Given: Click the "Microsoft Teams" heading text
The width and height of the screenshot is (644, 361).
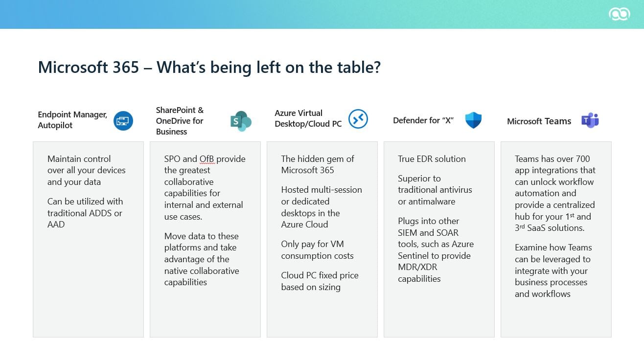Looking at the screenshot, I should pyautogui.click(x=539, y=121).
